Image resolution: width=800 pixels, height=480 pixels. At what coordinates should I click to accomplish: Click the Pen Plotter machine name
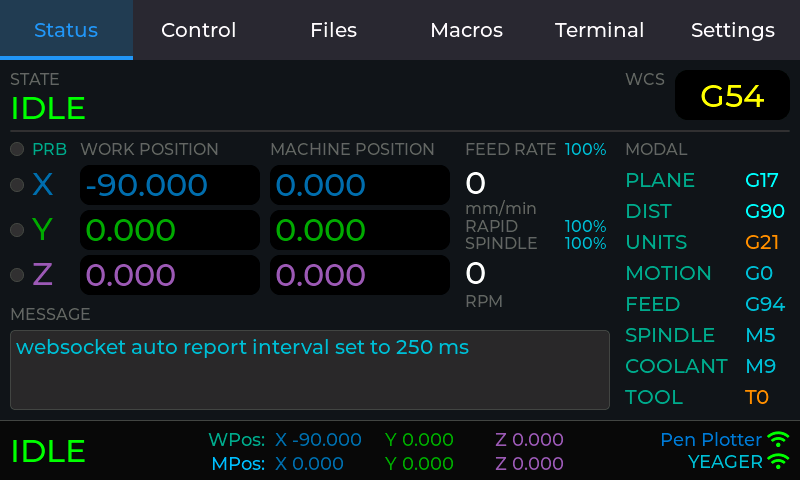pyautogui.click(x=711, y=439)
